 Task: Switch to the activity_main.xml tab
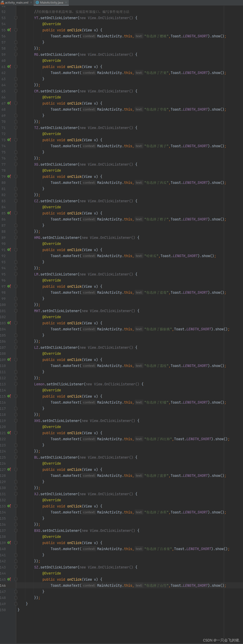pyautogui.click(x=16, y=2)
